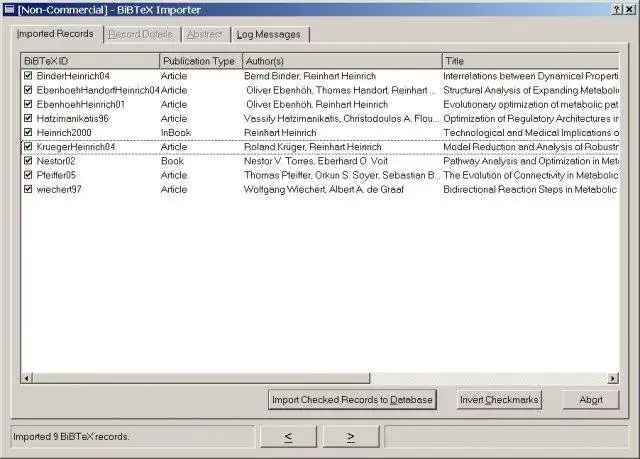
Task: Toggle the Hatzimanikatis96 record checkbox
Action: [x=28, y=118]
